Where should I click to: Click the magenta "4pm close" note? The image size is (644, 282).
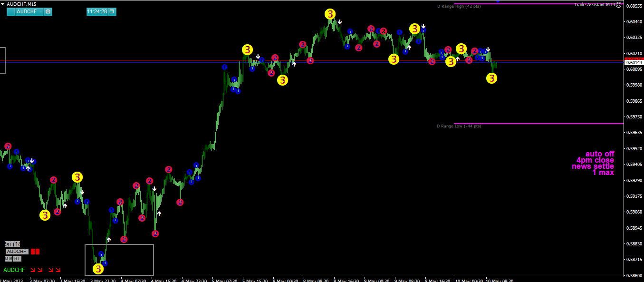(595, 160)
